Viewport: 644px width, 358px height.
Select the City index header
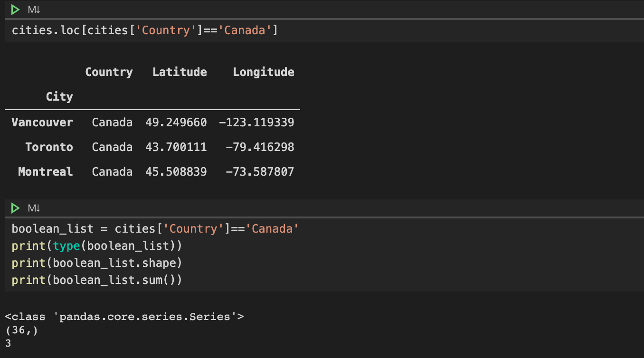(x=59, y=97)
